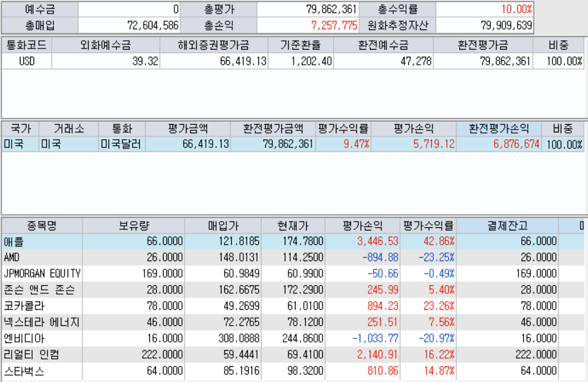Screen dimensions: 588x382
Task: Click the 평가수익률 header in stock table
Action: 429,226
